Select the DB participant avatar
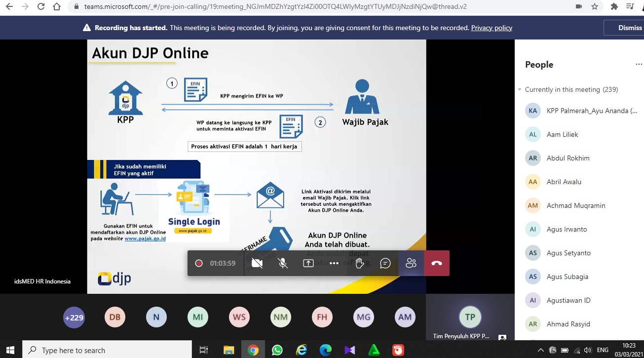 (x=115, y=318)
